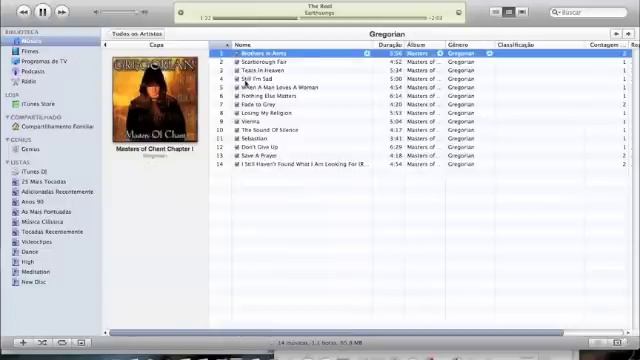Sort by Duração column header

389,45
